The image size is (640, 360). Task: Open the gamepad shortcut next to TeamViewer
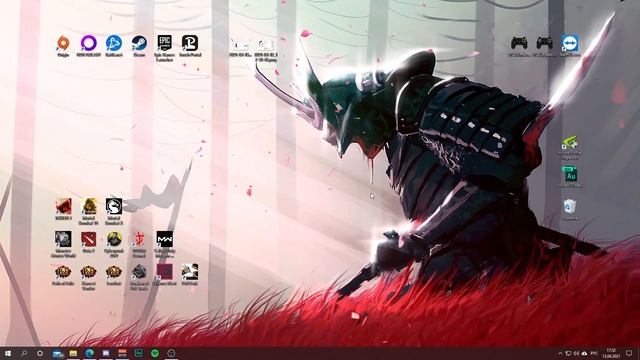pyautogui.click(x=544, y=44)
